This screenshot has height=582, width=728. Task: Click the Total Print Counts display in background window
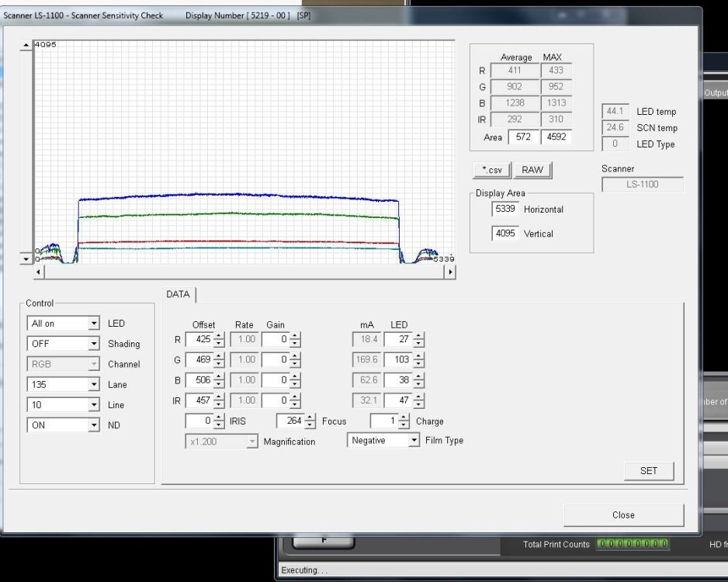[x=633, y=544]
